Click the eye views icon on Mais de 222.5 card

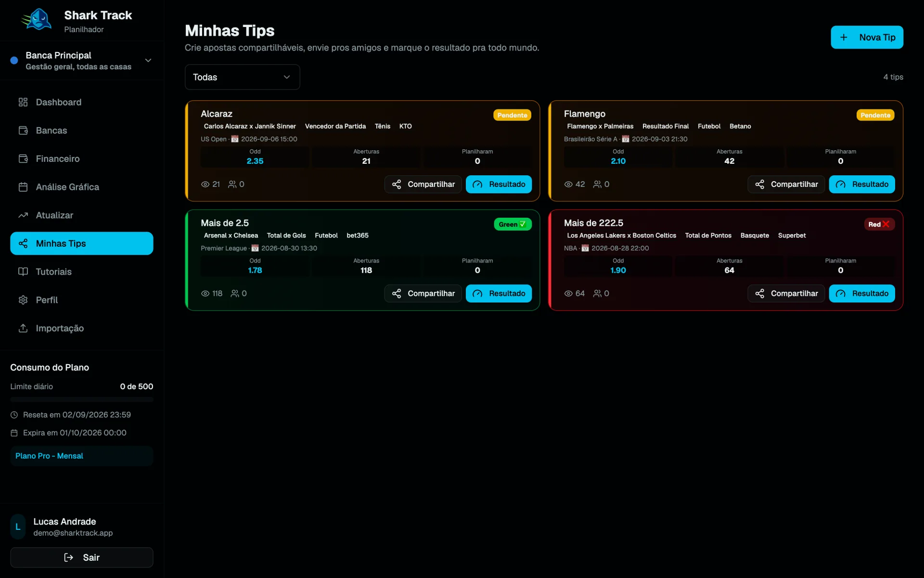[x=568, y=293]
